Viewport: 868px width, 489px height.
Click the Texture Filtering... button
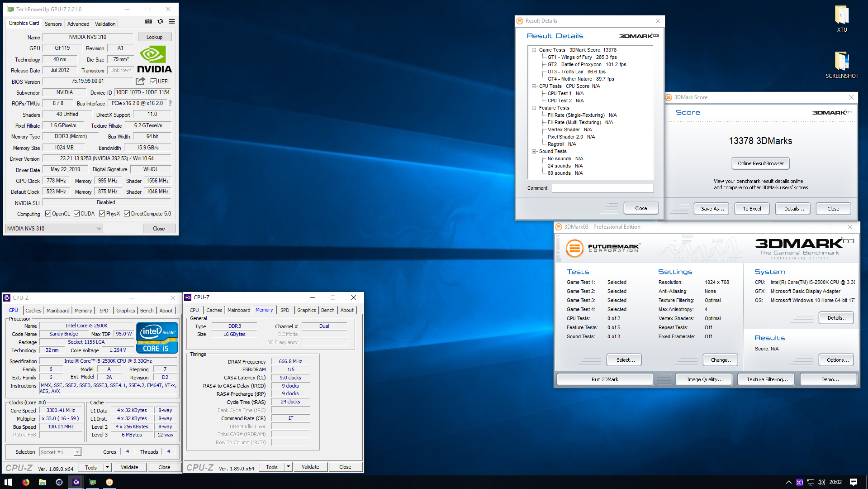pos(767,379)
